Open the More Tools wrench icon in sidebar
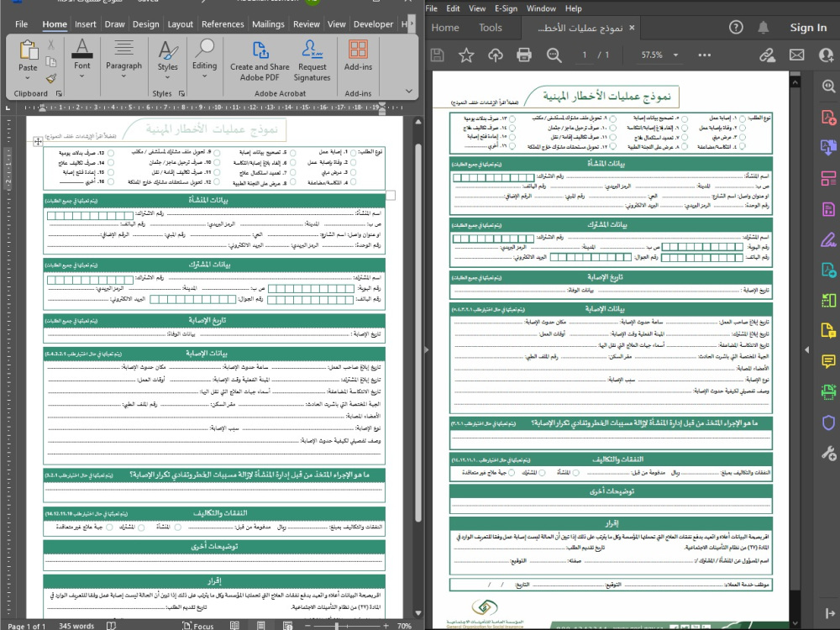This screenshot has height=630, width=840. 828,454
